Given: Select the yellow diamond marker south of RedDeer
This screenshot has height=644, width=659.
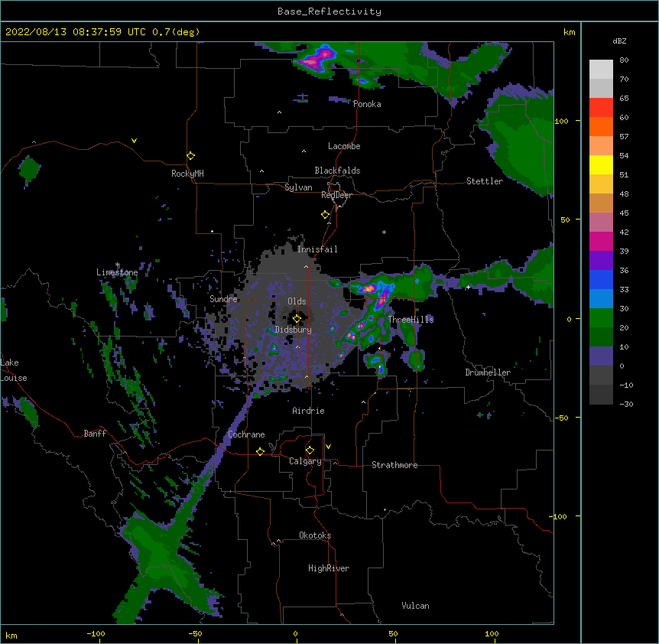Looking at the screenshot, I should click(325, 215).
